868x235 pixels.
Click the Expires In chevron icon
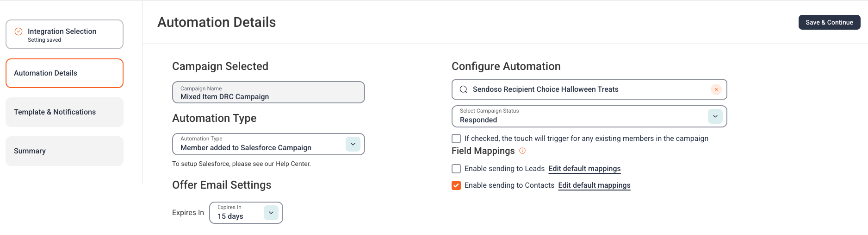tap(271, 213)
